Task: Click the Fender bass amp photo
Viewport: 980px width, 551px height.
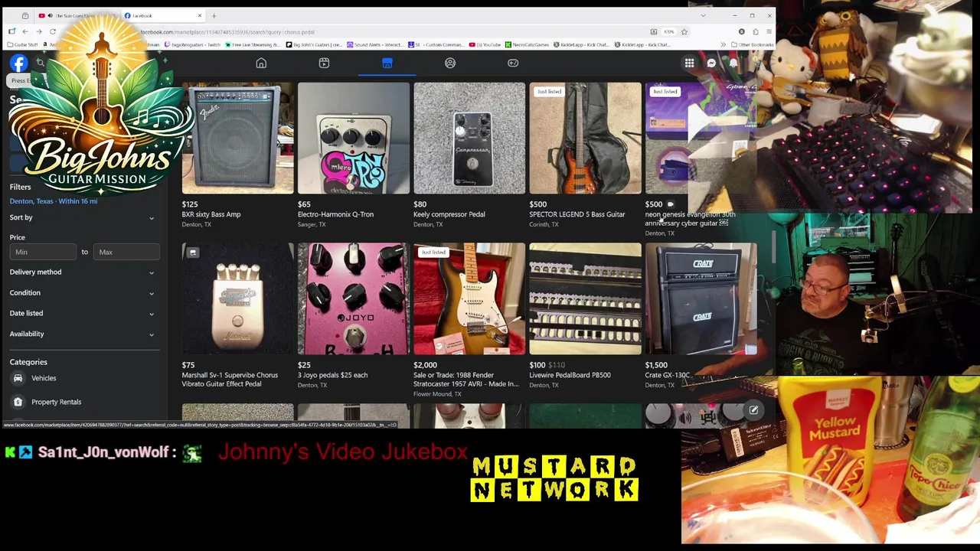Action: click(x=237, y=138)
